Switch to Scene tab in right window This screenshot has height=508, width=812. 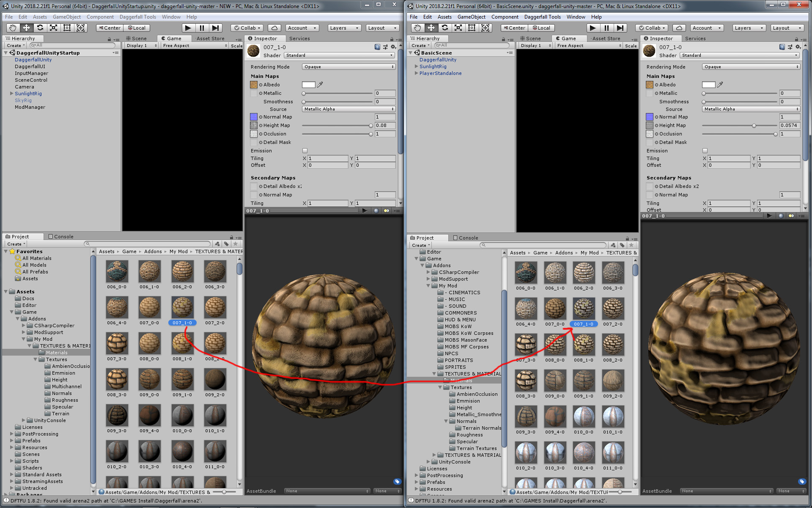pos(530,39)
